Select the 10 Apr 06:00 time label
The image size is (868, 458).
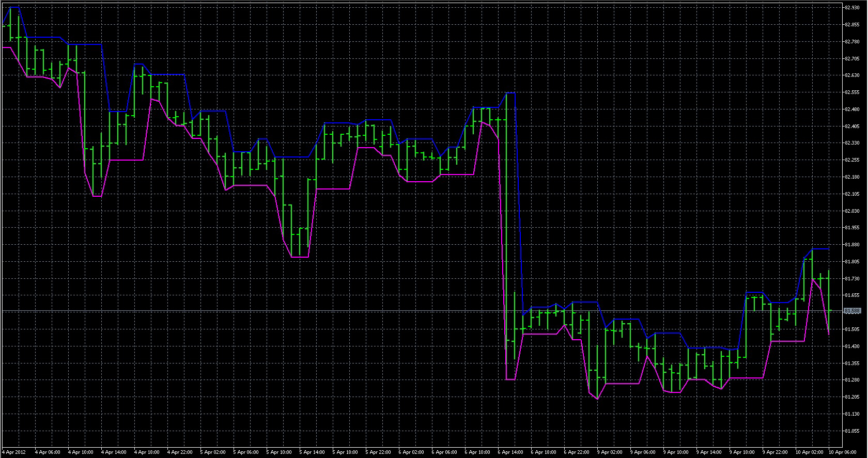point(842,452)
